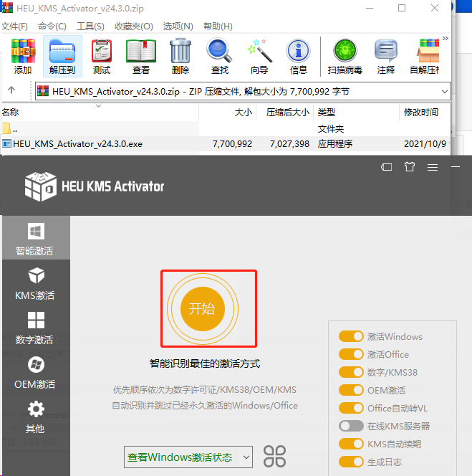Click the 查找 (Find) magnifier icon

point(220,57)
